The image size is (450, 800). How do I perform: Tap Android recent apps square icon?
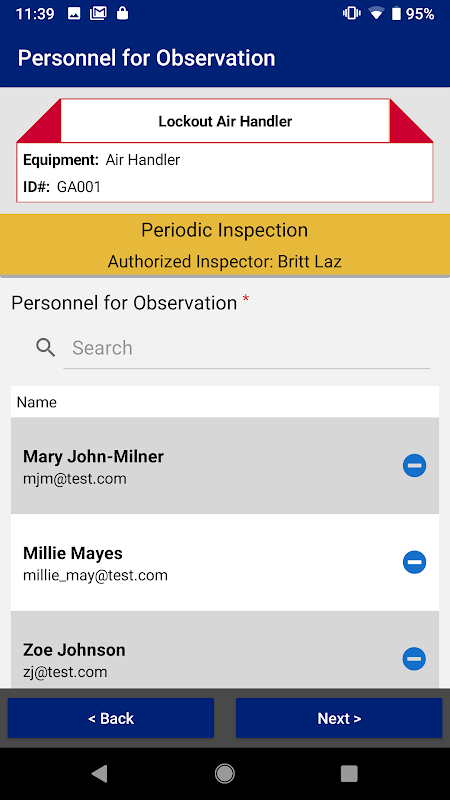click(x=349, y=773)
